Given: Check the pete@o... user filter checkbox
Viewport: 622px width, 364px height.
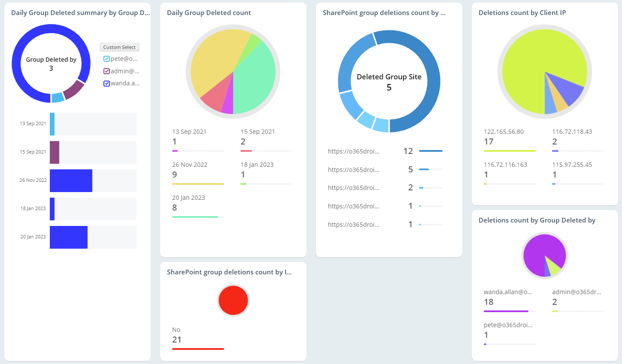Looking at the screenshot, I should click(106, 58).
